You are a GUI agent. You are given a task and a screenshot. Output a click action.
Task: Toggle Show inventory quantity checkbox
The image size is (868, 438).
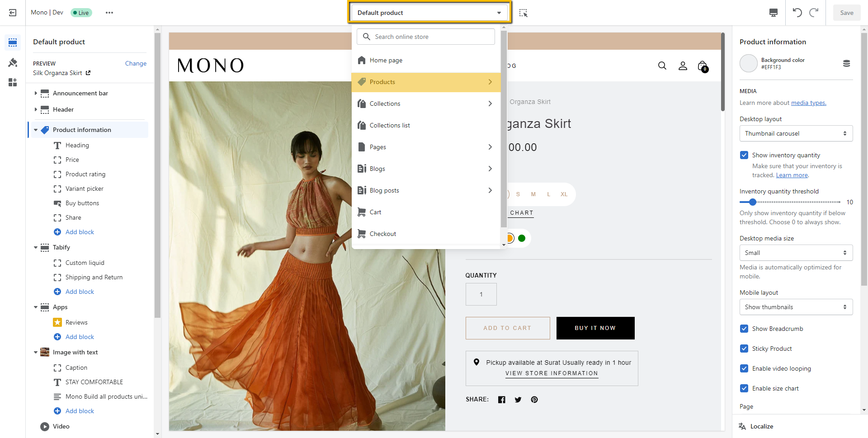744,155
